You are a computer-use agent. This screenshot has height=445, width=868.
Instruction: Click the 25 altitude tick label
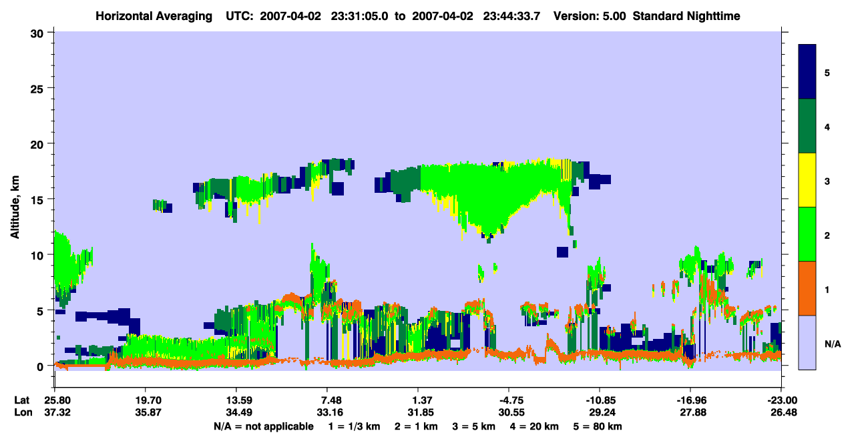[39, 88]
